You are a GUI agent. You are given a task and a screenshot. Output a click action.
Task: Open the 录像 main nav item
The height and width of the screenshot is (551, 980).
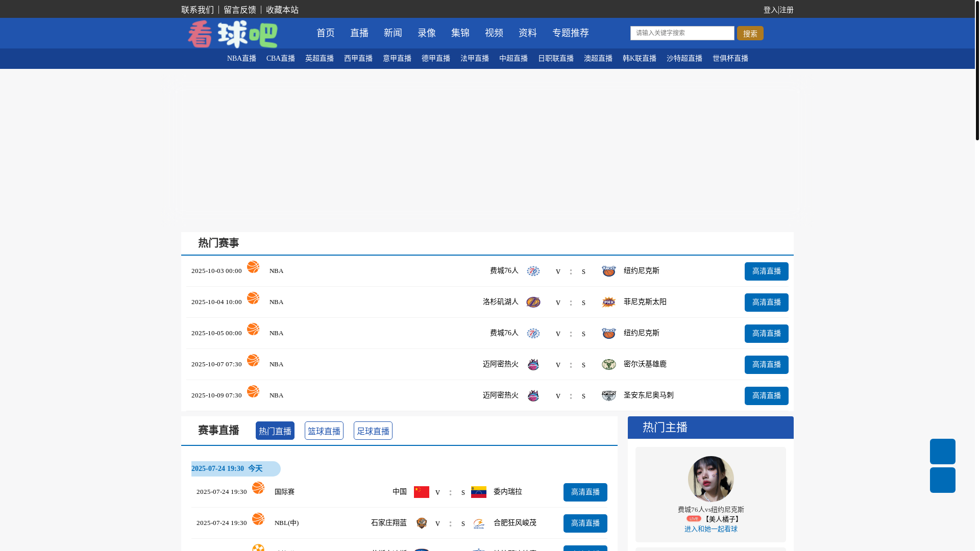click(x=427, y=33)
